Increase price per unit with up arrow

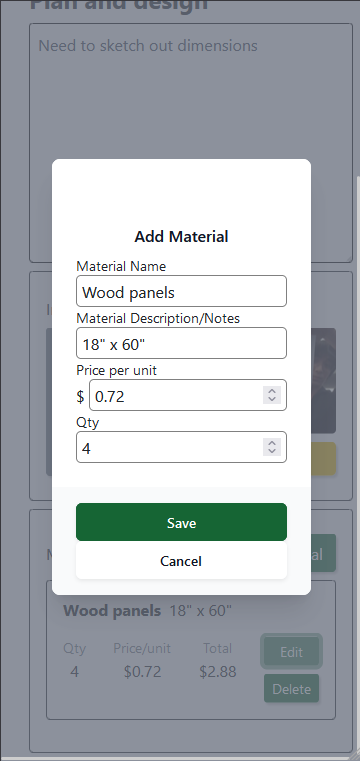tap(272, 391)
